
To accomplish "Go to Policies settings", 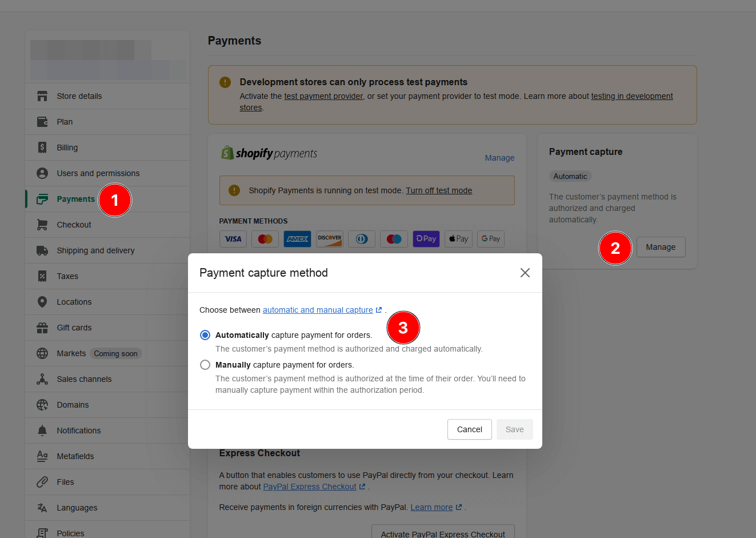I will pyautogui.click(x=107, y=530).
